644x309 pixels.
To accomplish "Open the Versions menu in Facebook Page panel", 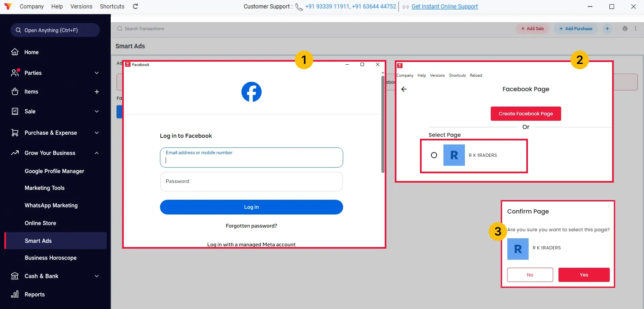I will pyautogui.click(x=437, y=75).
